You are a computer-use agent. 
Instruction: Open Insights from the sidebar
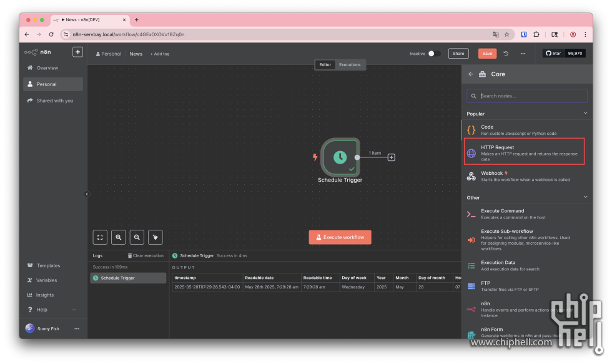coord(45,295)
